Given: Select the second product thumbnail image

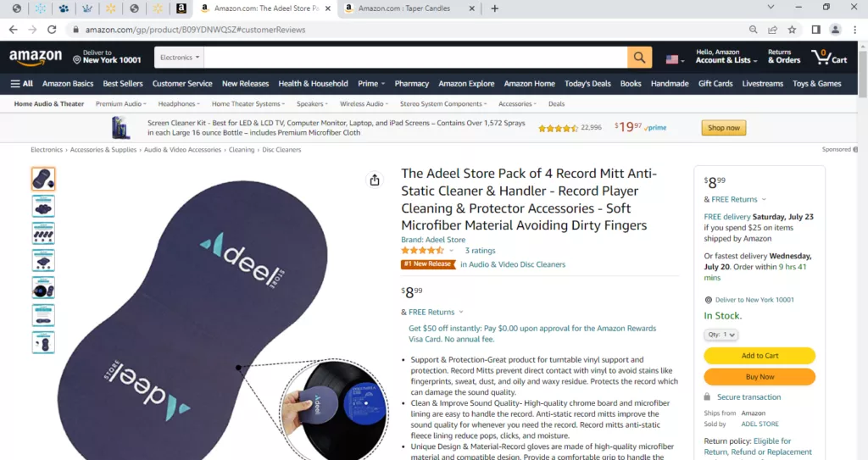Looking at the screenshot, I should tap(43, 206).
